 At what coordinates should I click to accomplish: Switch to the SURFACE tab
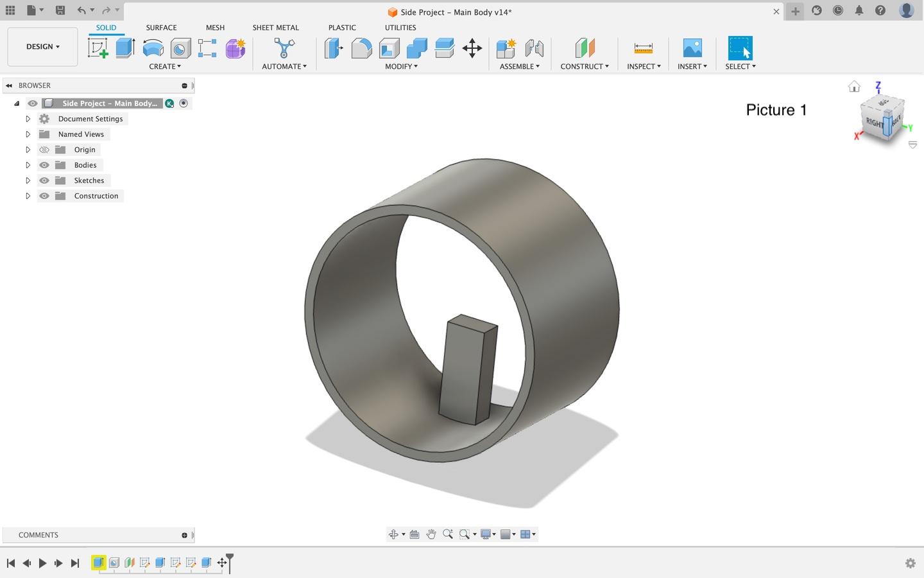click(161, 28)
